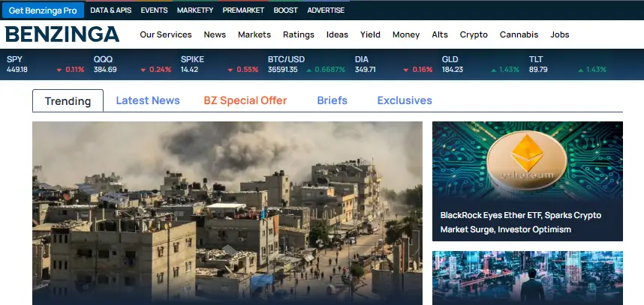
Task: Select the SPY ticker symbol
Action: [14, 59]
